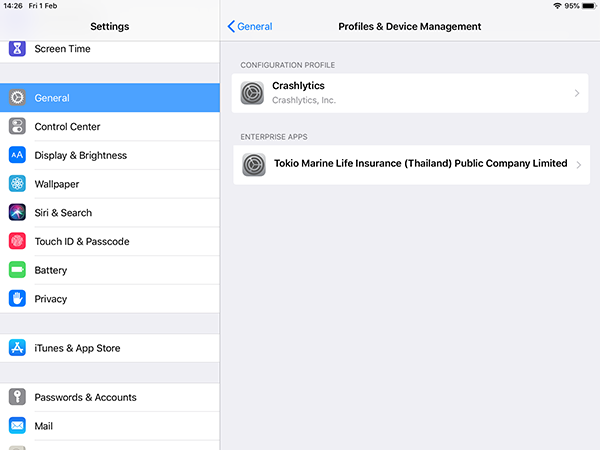
Task: Open Touch ID & Passcode fingerprint icon
Action: [x=17, y=241]
